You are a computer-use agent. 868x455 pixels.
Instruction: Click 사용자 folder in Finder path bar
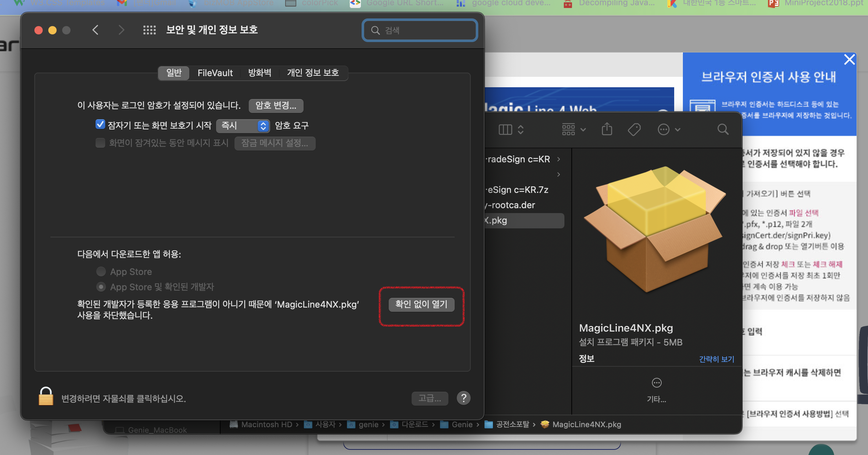pos(320,424)
